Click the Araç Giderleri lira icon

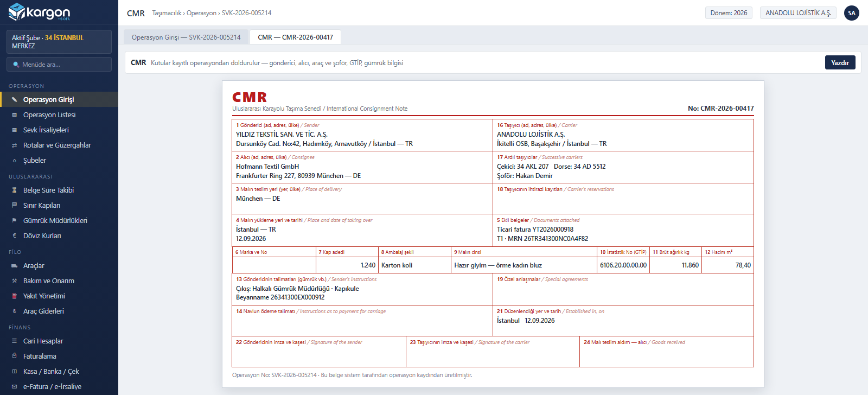tap(15, 311)
